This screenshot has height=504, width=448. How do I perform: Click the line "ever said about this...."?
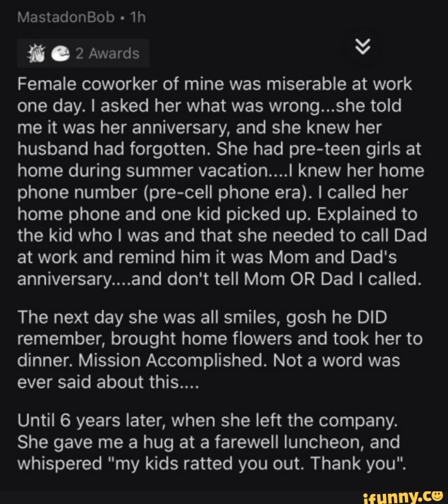pos(108,382)
